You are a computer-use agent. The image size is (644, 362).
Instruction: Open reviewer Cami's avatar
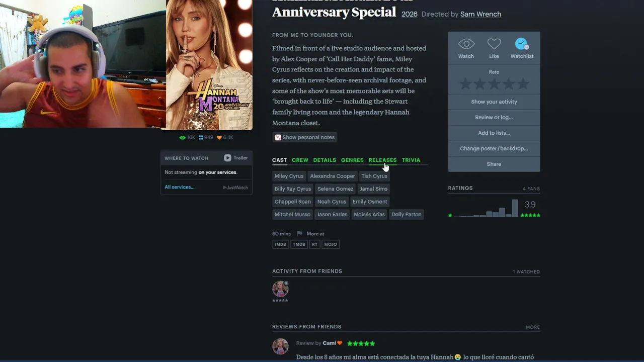280,346
